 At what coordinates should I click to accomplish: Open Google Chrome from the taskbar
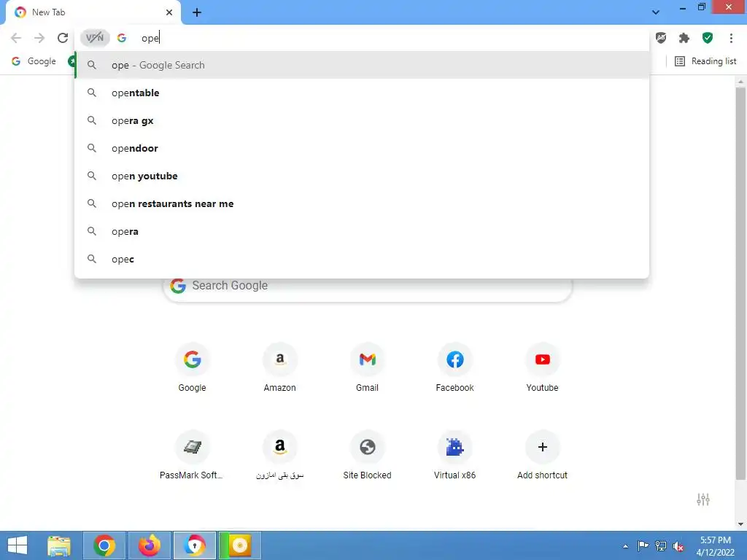point(104,545)
